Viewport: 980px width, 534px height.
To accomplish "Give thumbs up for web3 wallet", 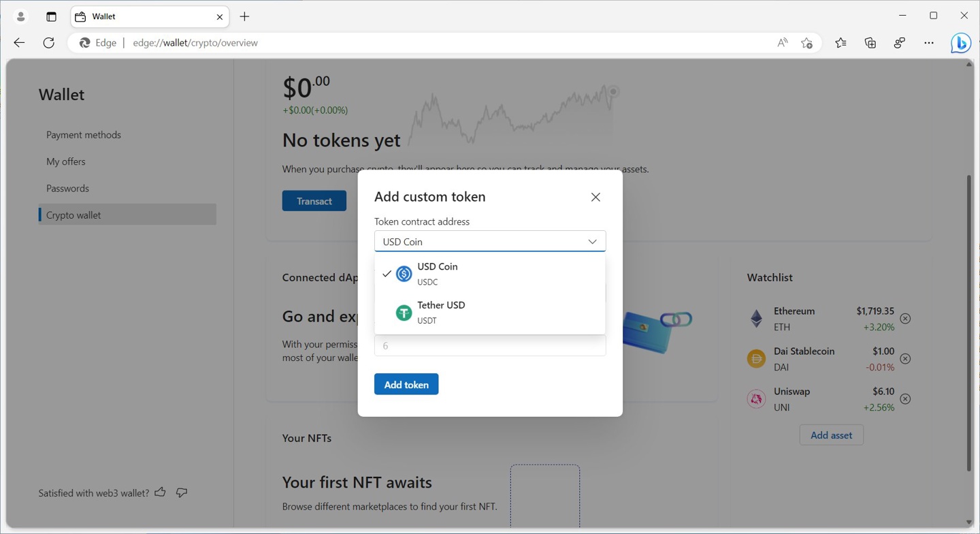I will 160,492.
